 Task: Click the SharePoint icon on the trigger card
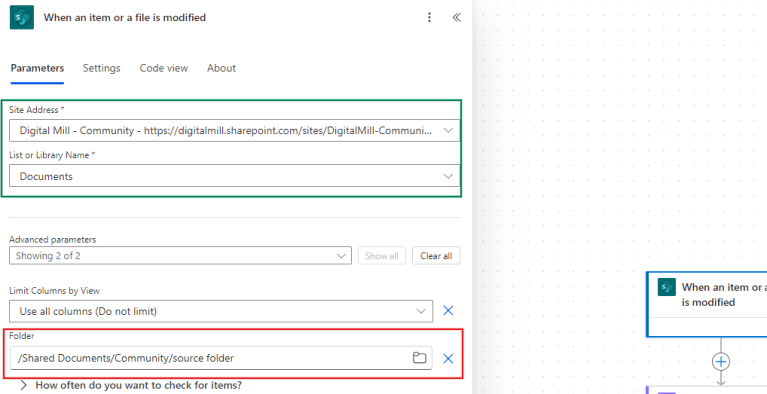pyautogui.click(x=667, y=287)
